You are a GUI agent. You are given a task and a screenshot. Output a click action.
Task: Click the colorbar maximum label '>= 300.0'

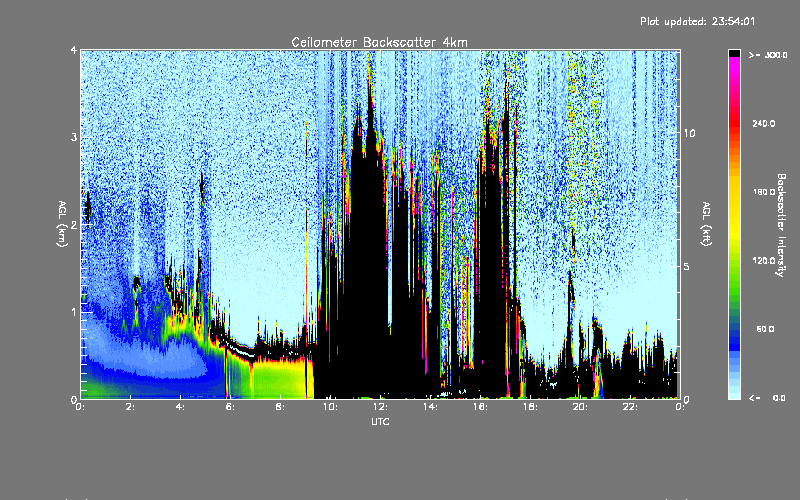click(768, 55)
